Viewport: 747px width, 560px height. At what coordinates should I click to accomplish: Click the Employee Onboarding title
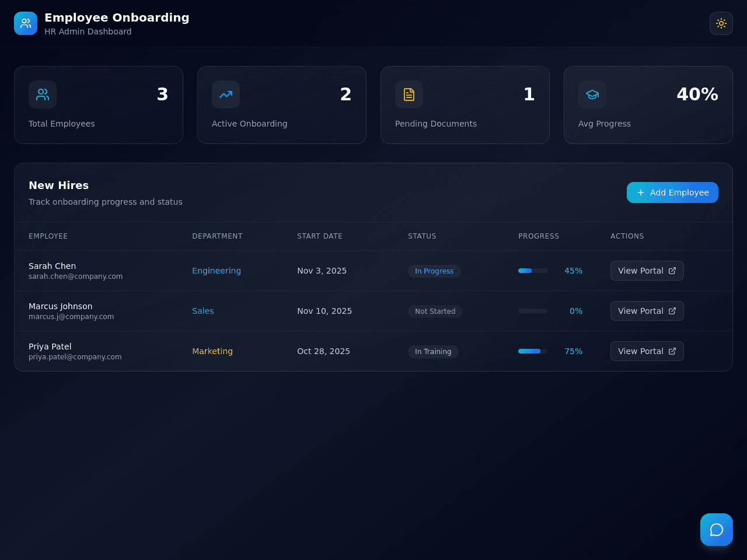[117, 17]
